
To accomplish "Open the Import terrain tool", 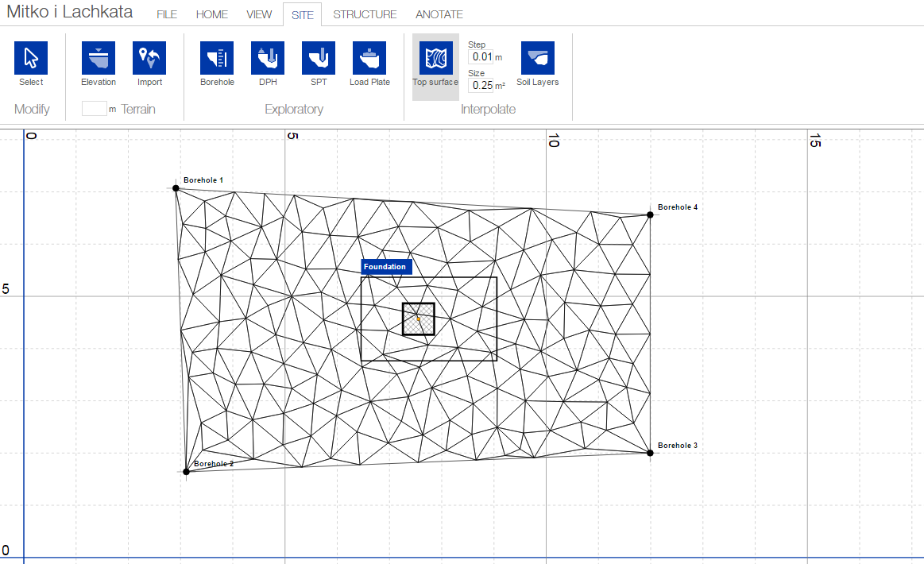I will click(x=149, y=58).
